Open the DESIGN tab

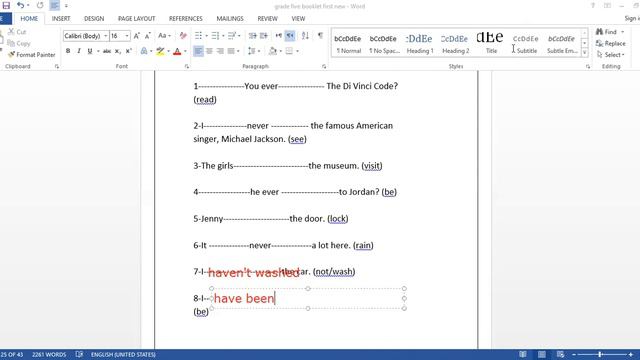pos(94,18)
